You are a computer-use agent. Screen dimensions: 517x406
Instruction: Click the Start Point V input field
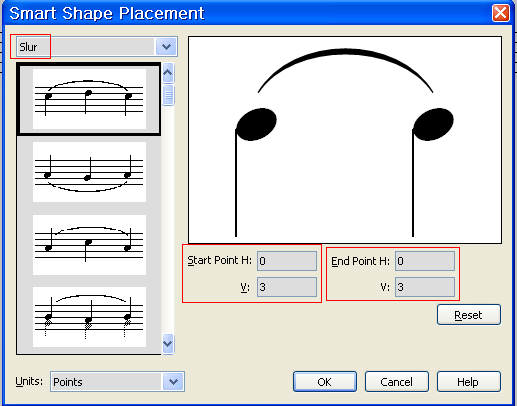[x=287, y=287]
